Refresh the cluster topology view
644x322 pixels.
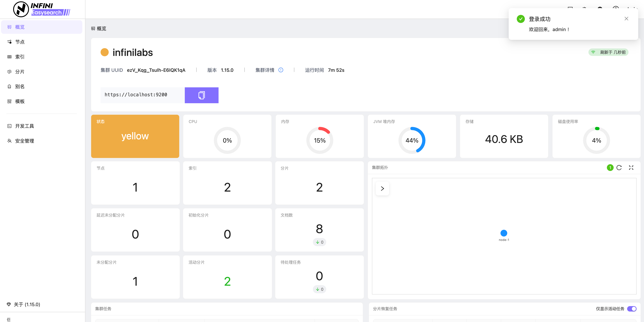(619, 168)
